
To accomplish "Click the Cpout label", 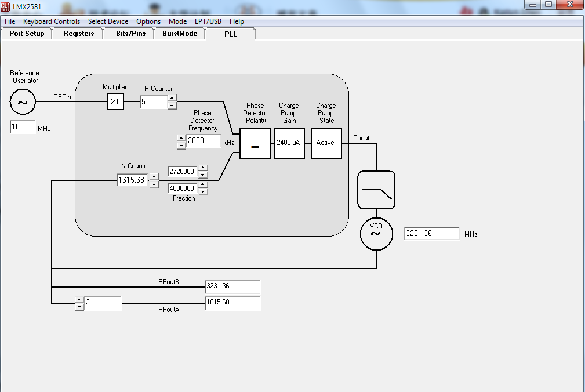I will click(361, 138).
